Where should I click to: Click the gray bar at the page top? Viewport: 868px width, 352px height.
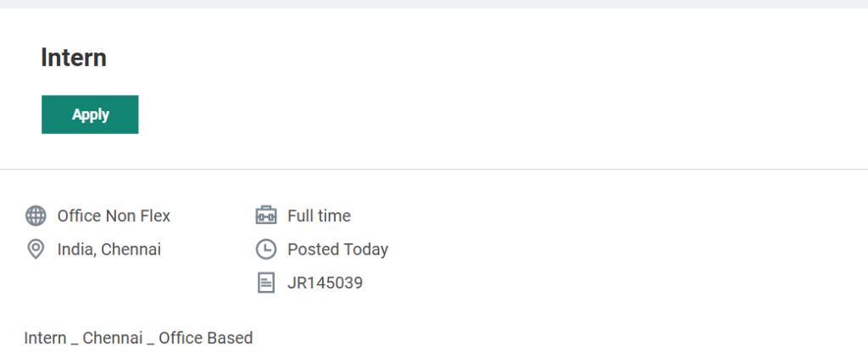click(x=434, y=3)
